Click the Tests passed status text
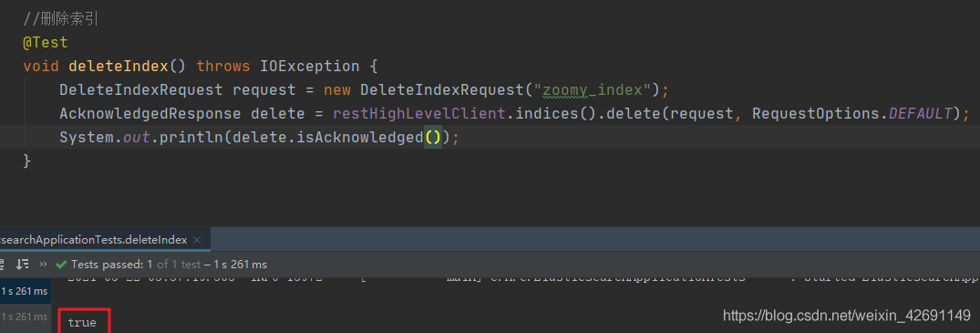The image size is (980, 333). (x=108, y=265)
